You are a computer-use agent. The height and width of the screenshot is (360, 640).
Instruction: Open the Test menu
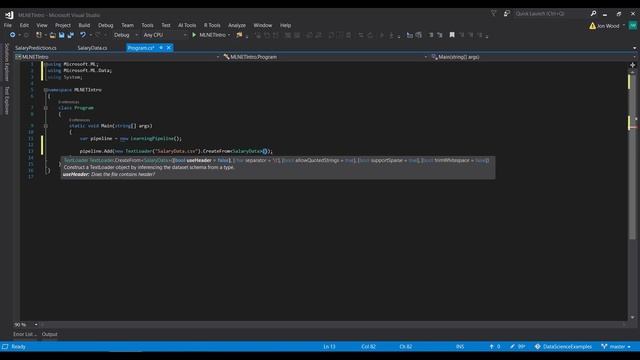[166, 25]
